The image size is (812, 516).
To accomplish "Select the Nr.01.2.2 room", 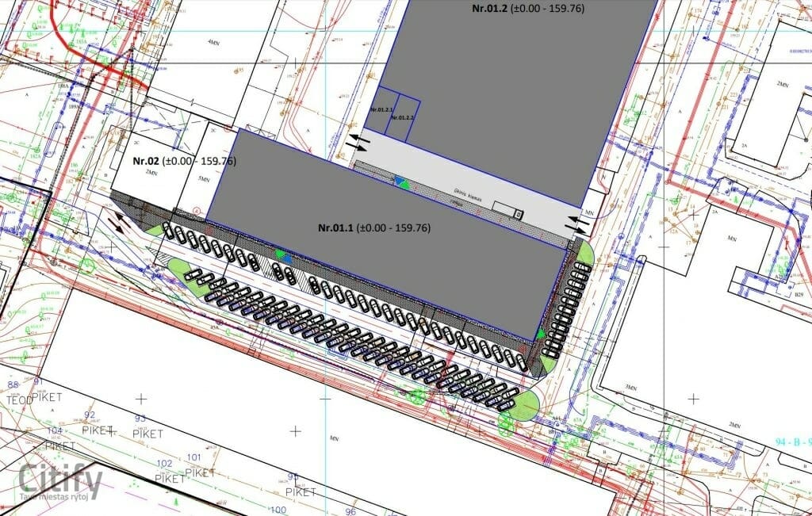I will click(407, 117).
